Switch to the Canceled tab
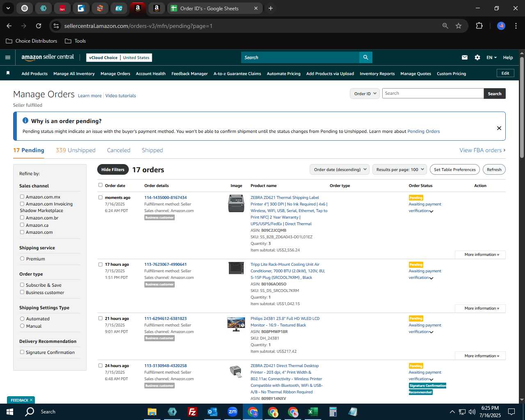Screen dimensions: 525x420 click(119, 150)
